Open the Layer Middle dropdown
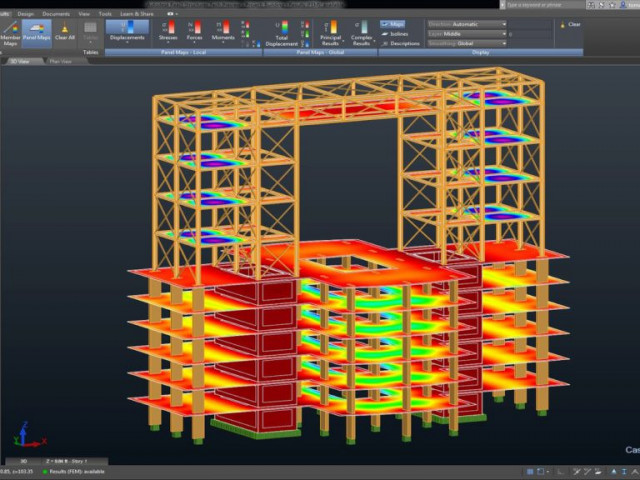 point(467,34)
